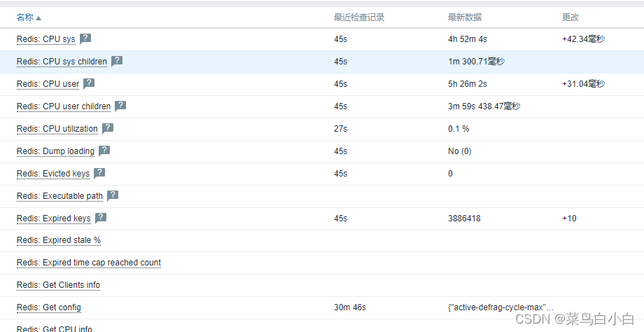
Task: Select the Expired keys value 3886418
Action: pos(464,219)
